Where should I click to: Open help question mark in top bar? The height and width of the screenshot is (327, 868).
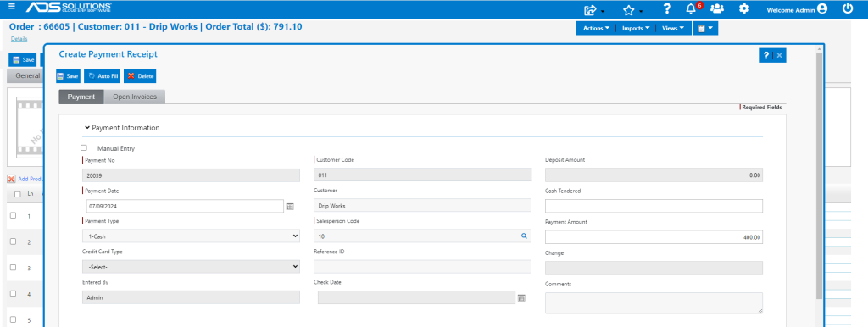point(667,8)
